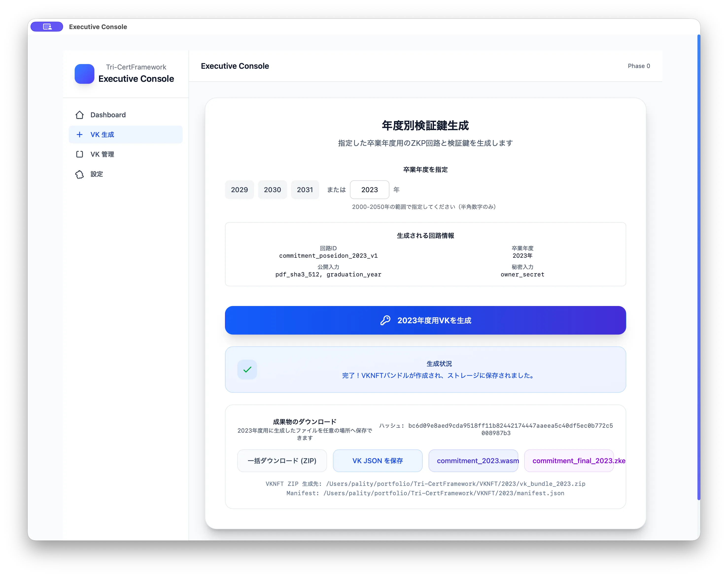Click the custom year input field
Screen dimensions: 728x577
[369, 190]
